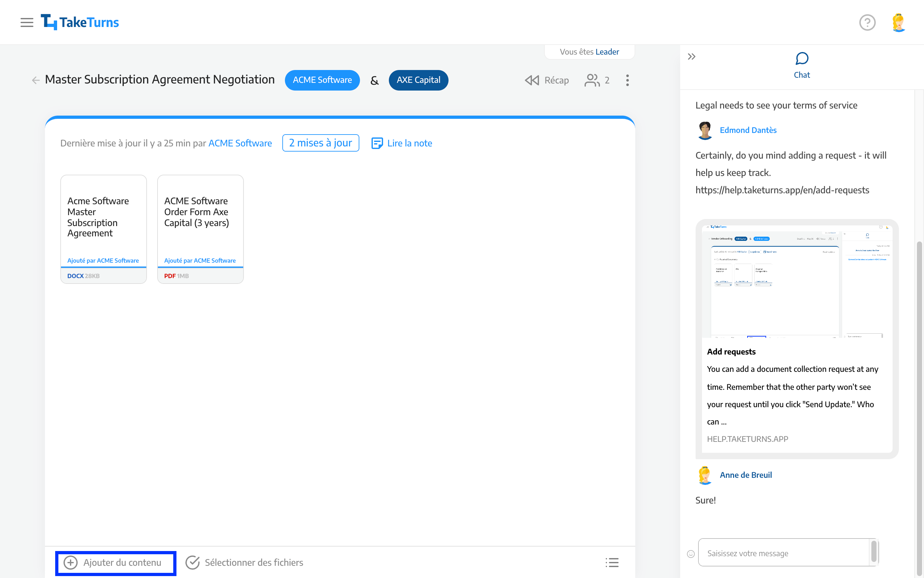Open the emoji picker smiley icon

[691, 554]
